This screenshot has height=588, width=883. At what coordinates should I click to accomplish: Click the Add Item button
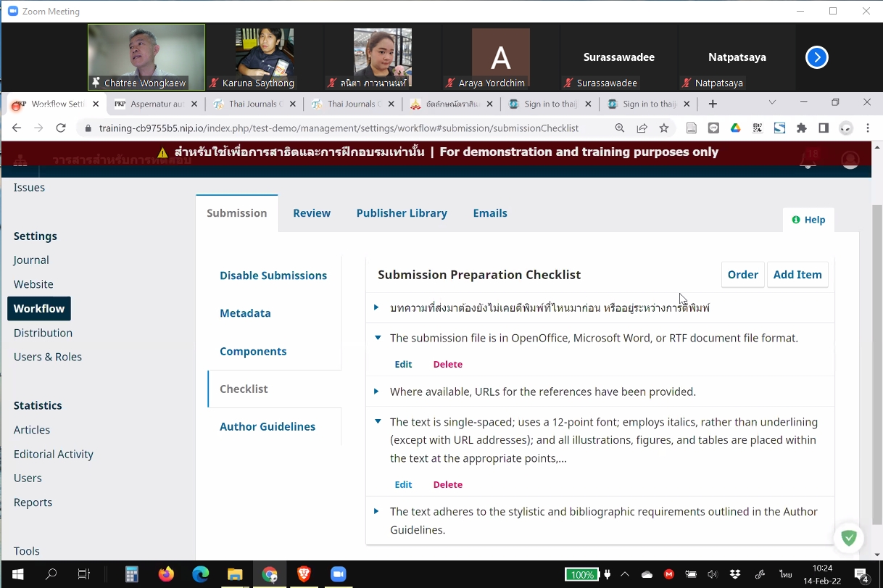pos(797,275)
